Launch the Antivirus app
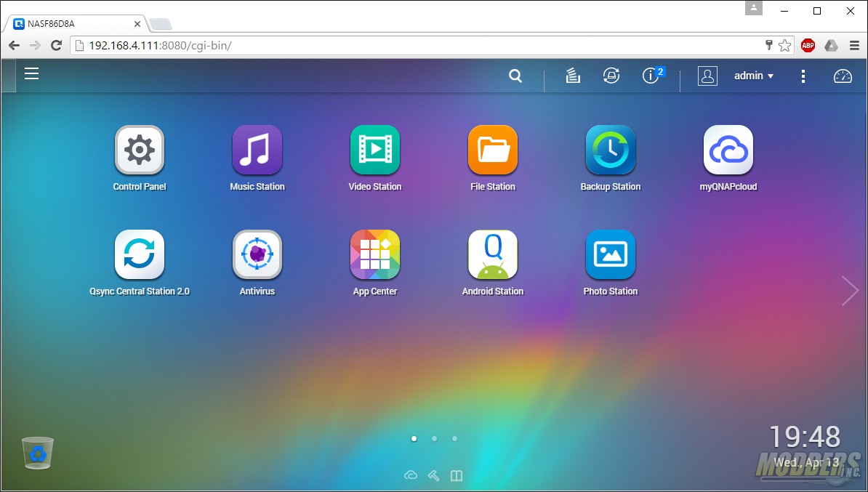The height and width of the screenshot is (492, 868). [257, 254]
